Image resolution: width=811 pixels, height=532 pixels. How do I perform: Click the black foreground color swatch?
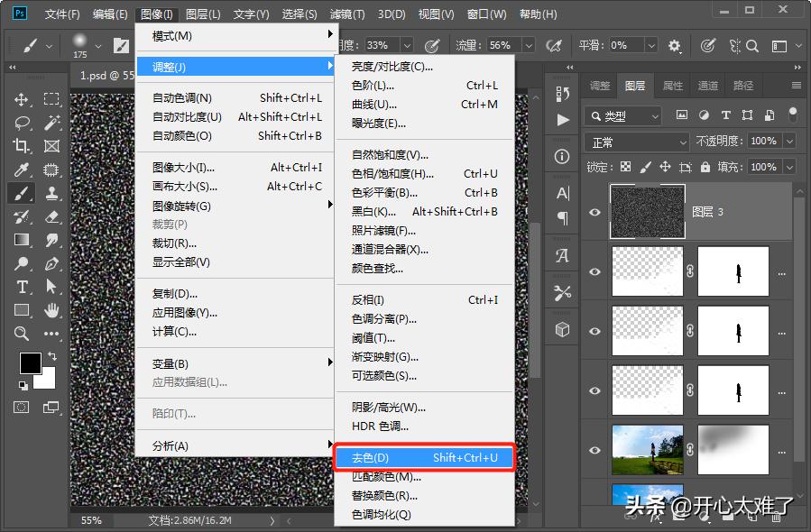tap(32, 362)
